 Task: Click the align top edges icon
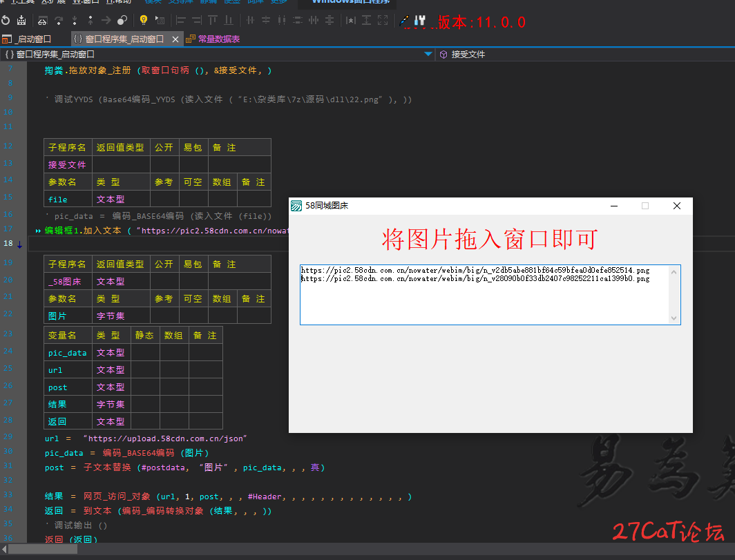point(213,20)
